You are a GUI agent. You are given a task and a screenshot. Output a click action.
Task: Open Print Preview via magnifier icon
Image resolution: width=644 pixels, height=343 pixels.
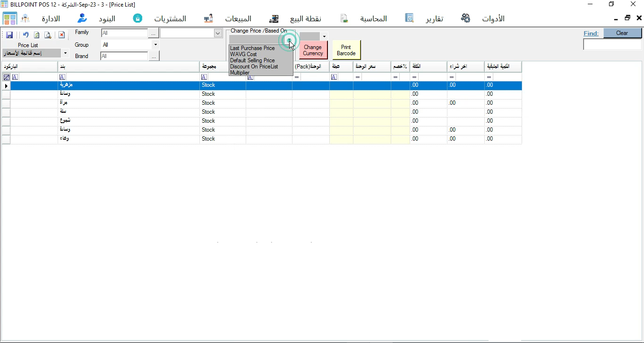pyautogui.click(x=48, y=34)
